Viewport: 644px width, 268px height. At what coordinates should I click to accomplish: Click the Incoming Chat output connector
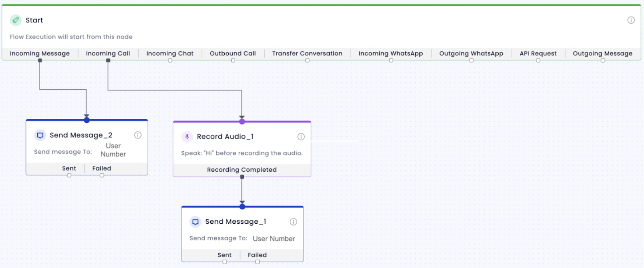170,61
